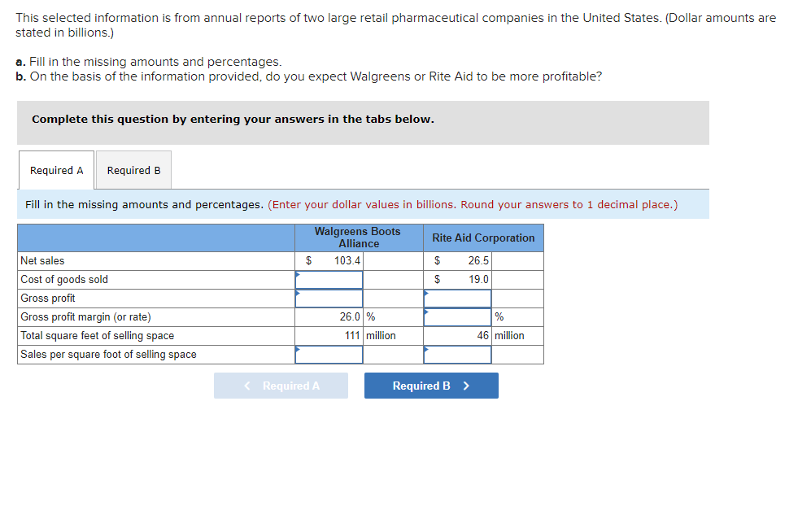Click the disabled Required A navigation button

click(x=281, y=386)
